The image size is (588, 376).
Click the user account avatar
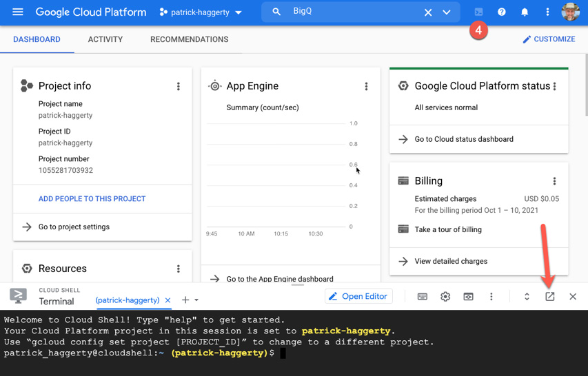570,12
